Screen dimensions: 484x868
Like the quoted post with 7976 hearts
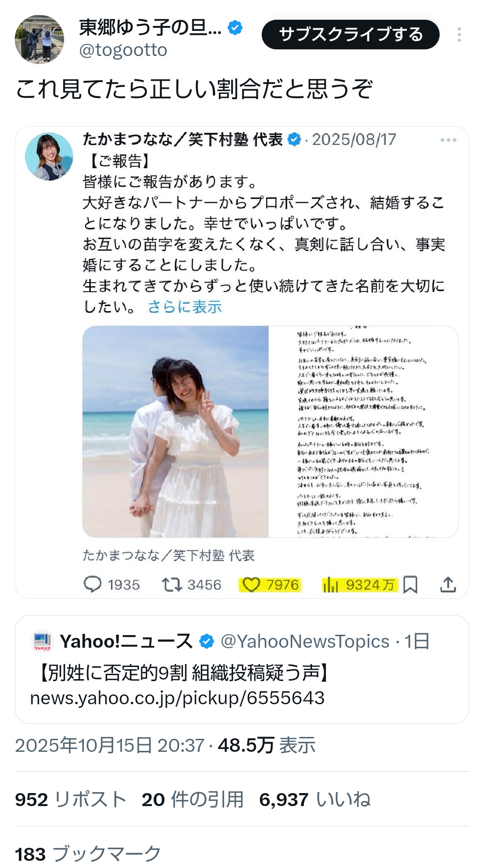251,584
